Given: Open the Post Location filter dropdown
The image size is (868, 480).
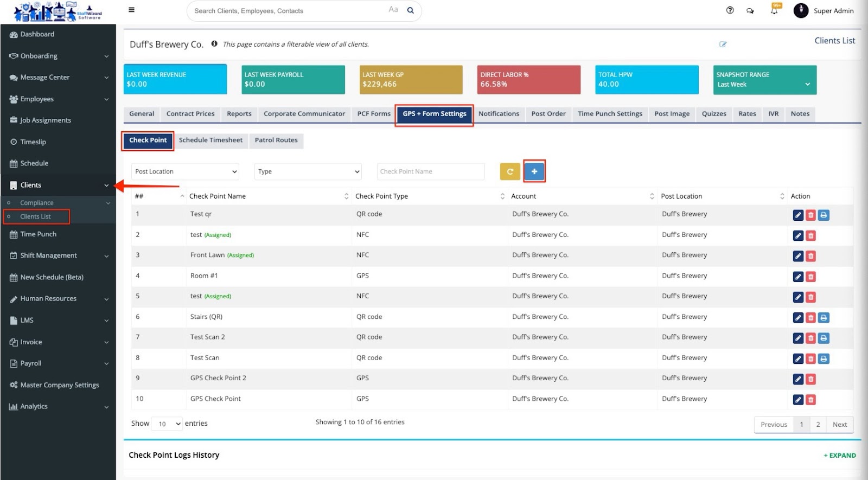Looking at the screenshot, I should pos(185,171).
